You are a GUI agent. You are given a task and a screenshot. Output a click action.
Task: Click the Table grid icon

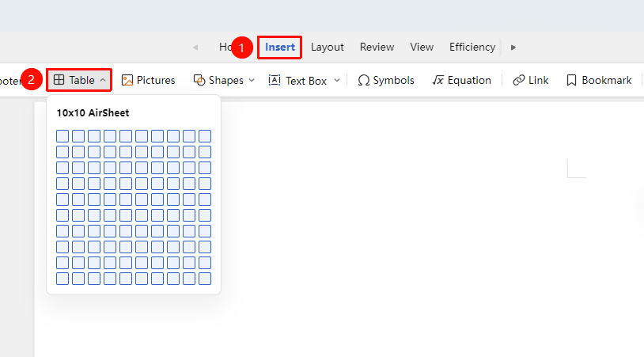[x=59, y=80]
